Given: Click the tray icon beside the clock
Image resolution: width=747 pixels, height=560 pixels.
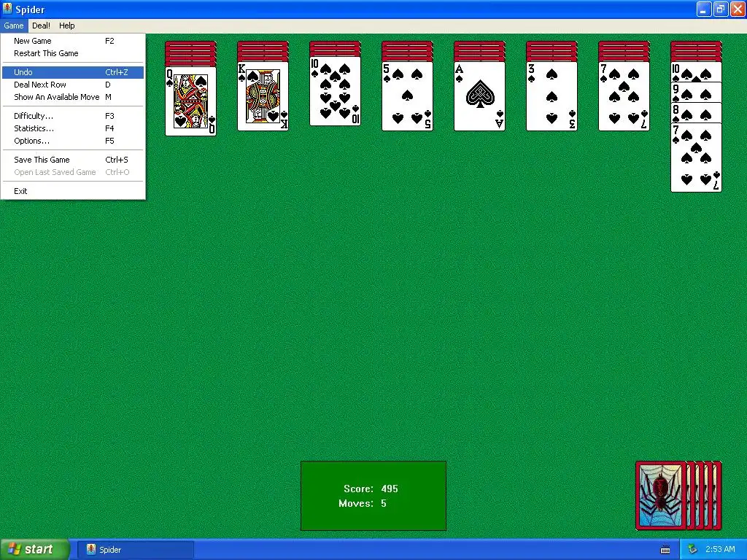Looking at the screenshot, I should point(692,550).
